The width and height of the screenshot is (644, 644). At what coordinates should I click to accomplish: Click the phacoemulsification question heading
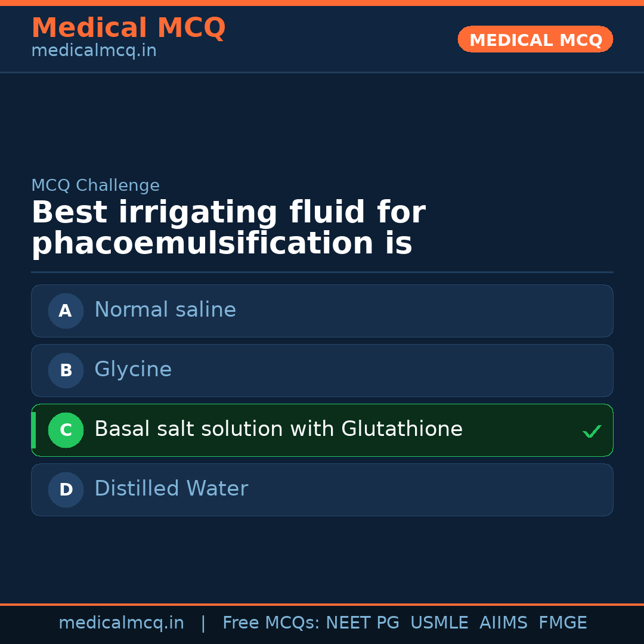pos(228,228)
